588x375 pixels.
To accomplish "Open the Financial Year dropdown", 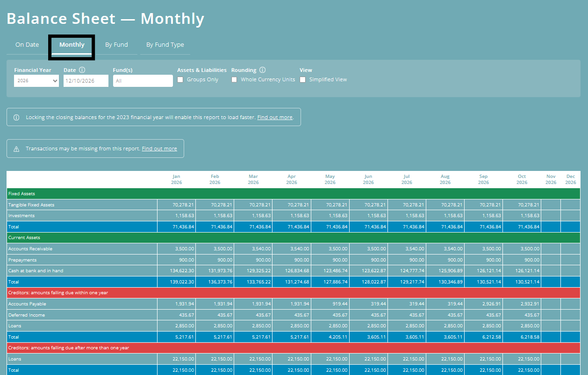I will (36, 81).
